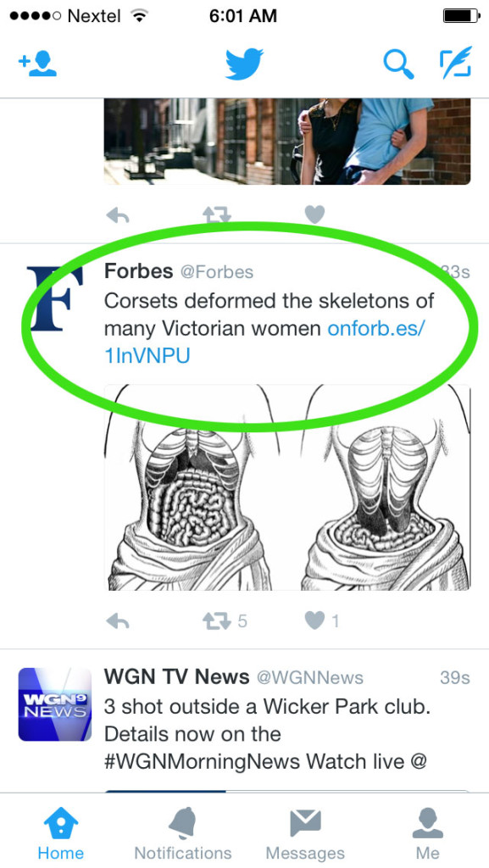Open the couple street photo
The width and height of the screenshot is (489, 868).
tap(287, 142)
